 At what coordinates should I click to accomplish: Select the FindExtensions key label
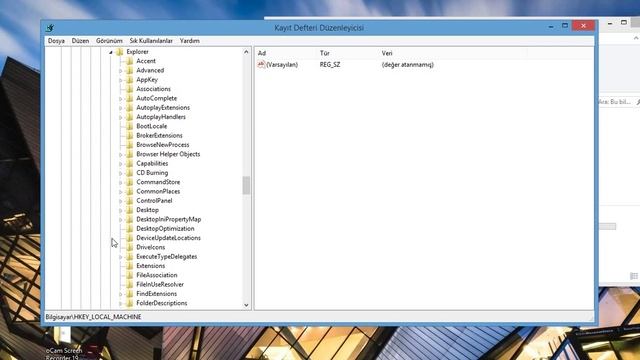(x=157, y=294)
